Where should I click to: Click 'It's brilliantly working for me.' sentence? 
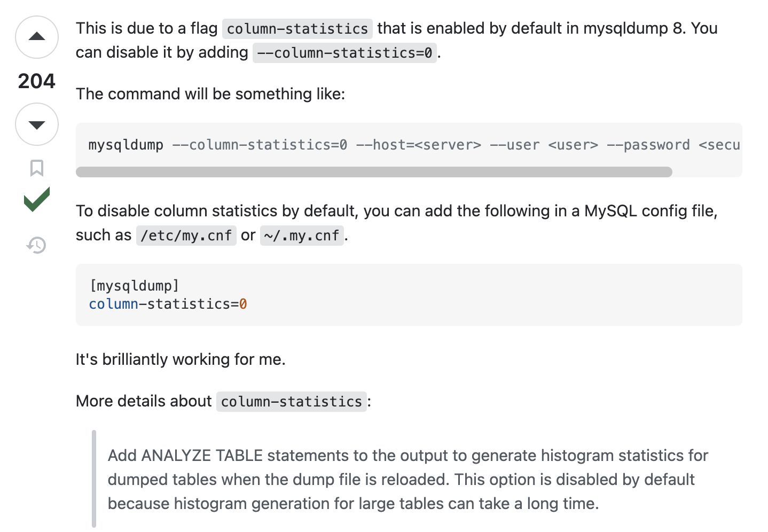pyautogui.click(x=181, y=359)
